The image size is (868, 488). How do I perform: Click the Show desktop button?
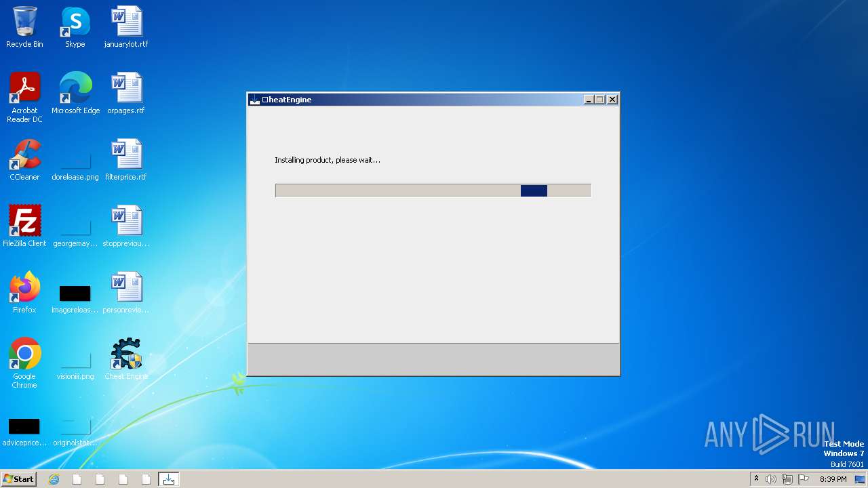click(860, 479)
